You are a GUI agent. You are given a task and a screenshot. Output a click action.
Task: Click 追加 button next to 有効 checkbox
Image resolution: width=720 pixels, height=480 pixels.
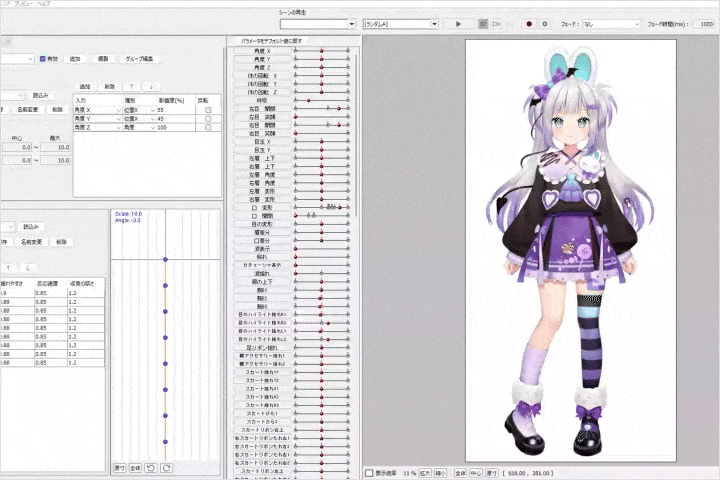pos(75,59)
